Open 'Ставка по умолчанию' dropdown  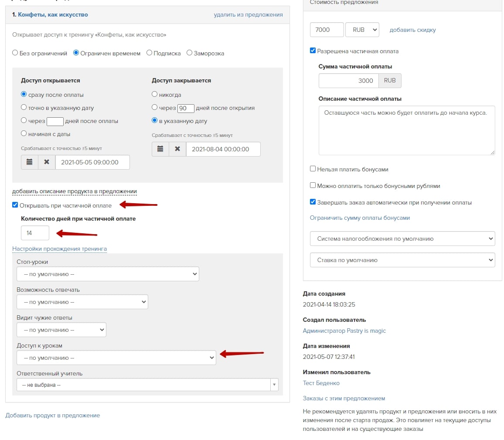[402, 260]
